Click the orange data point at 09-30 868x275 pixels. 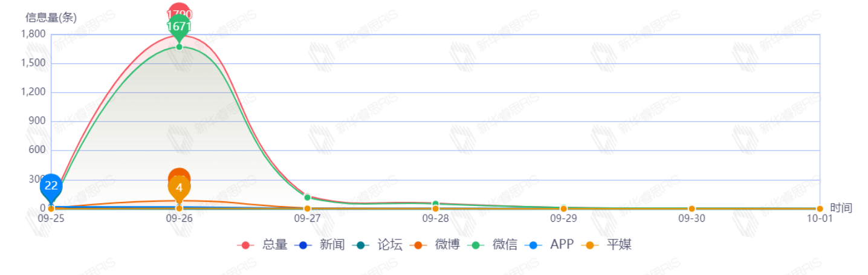pyautogui.click(x=691, y=209)
